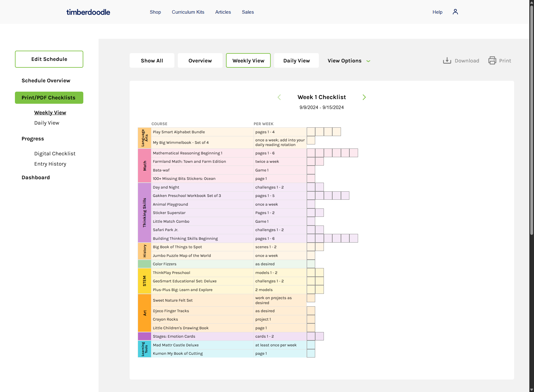Open the user account icon
534x392 pixels.
point(455,12)
